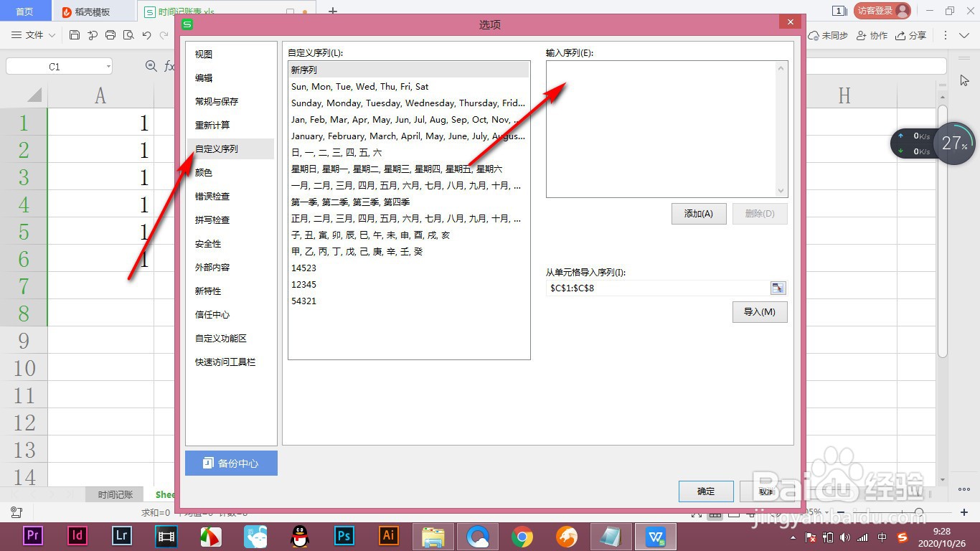Click 确定 to confirm the options
Image resolution: width=980 pixels, height=551 pixels.
(x=705, y=491)
